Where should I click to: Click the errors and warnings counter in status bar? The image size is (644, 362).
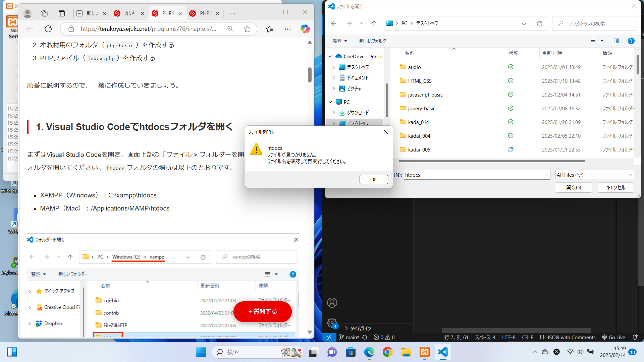[384, 337]
